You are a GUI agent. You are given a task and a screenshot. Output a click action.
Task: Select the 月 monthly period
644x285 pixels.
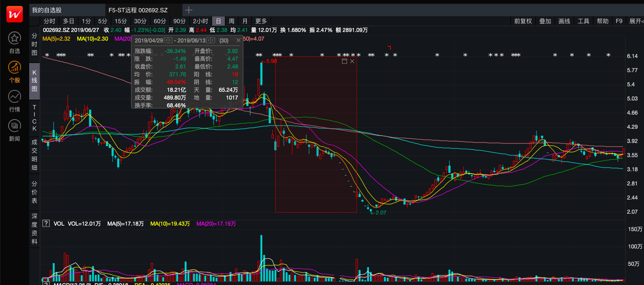tap(245, 21)
